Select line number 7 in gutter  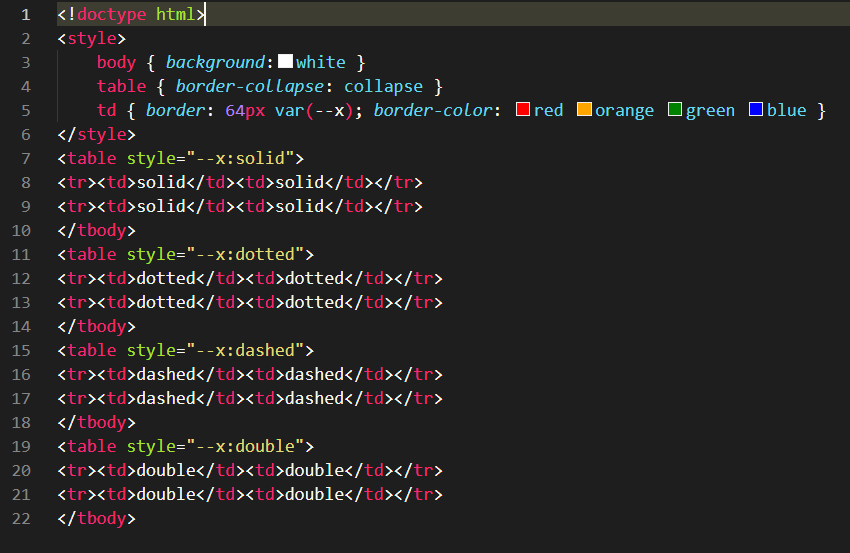(25, 158)
